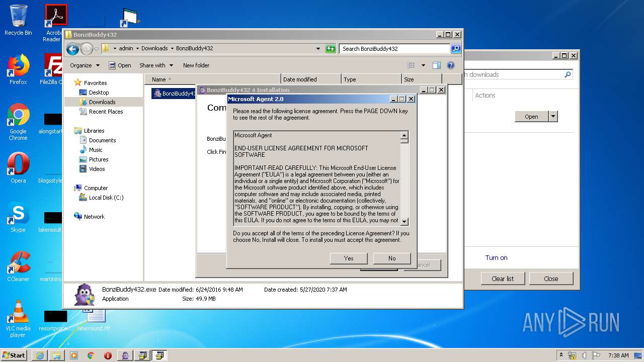Select Computer in the navigation pane
The image size is (644, 362).
(91, 188)
